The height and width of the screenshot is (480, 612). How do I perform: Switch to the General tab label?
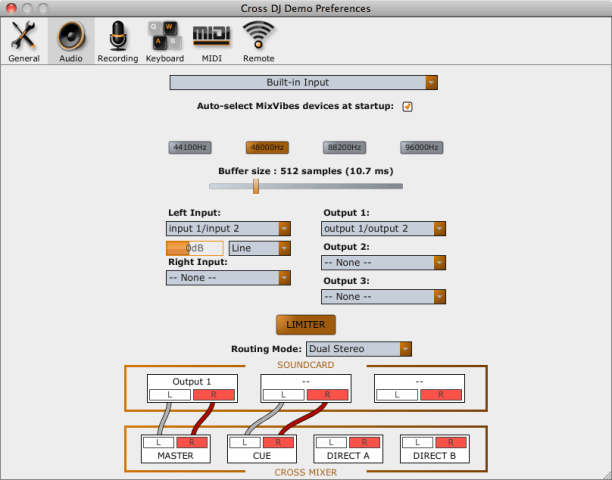24,59
